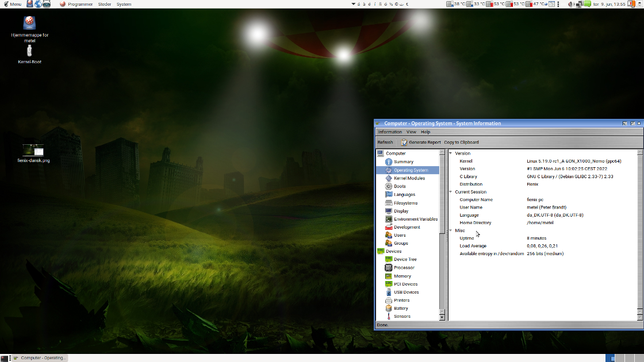Open the Printers entry
644x362 pixels.
tap(401, 301)
